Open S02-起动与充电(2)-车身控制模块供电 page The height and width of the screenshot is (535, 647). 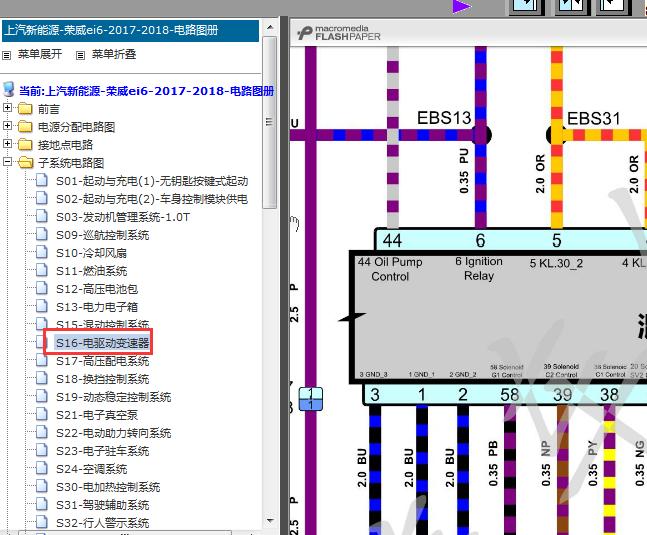coord(152,199)
